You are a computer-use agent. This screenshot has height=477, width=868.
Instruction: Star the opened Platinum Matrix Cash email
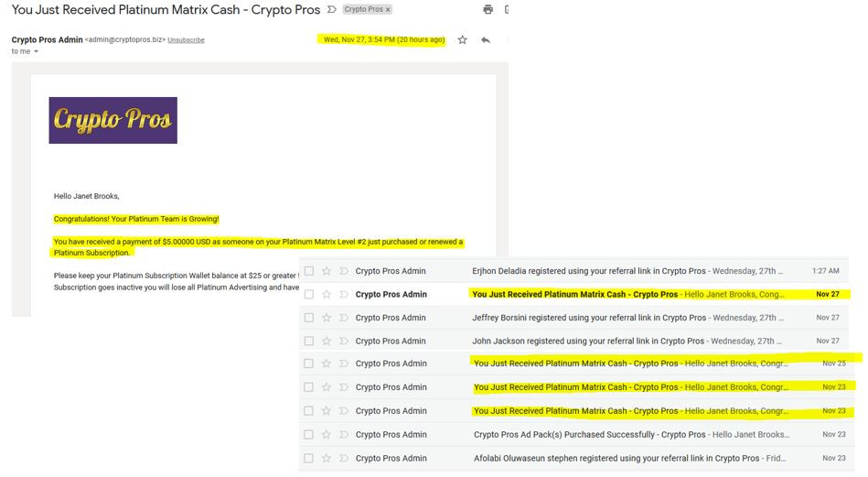[x=462, y=40]
